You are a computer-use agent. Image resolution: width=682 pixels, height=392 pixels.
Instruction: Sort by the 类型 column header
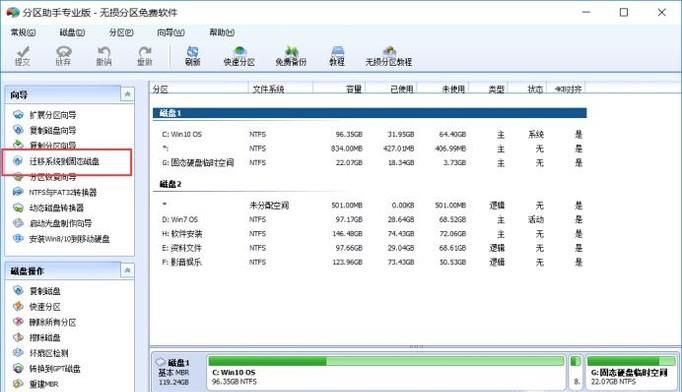tap(489, 89)
